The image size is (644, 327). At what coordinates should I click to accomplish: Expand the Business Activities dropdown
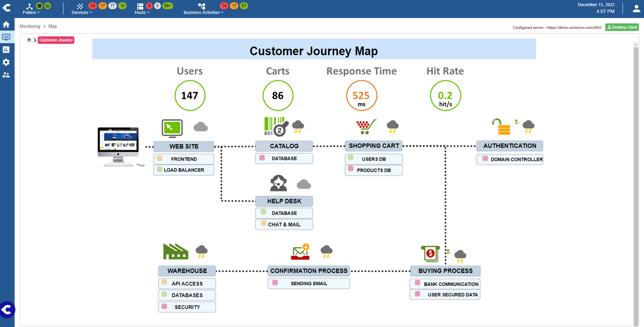(x=203, y=12)
